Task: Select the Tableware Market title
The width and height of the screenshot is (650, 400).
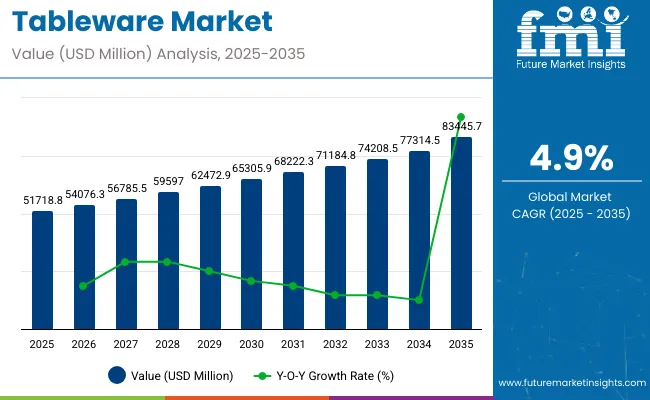Action: pyautogui.click(x=142, y=21)
